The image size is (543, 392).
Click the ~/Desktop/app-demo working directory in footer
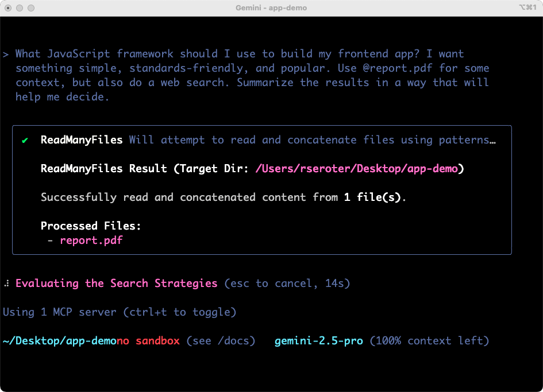coord(59,341)
